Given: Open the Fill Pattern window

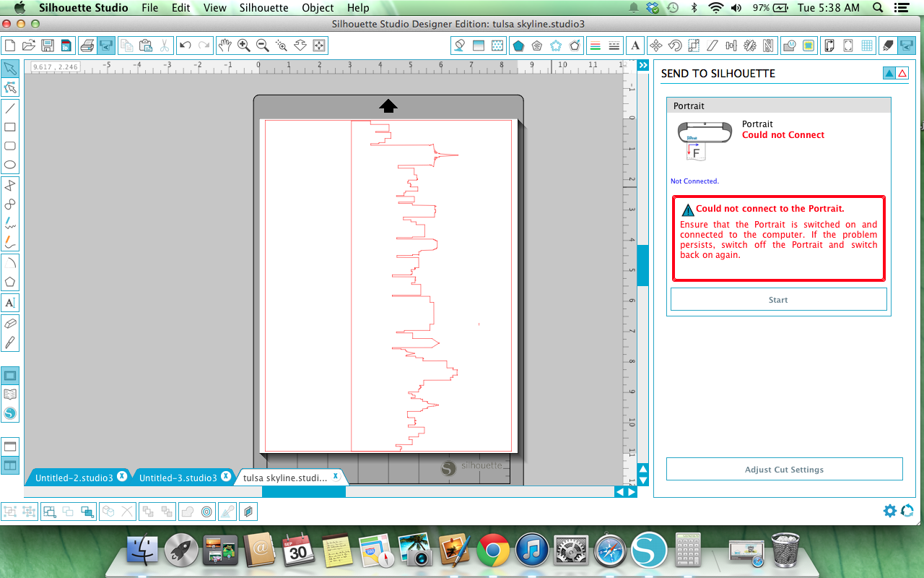Looking at the screenshot, I should pos(497,46).
